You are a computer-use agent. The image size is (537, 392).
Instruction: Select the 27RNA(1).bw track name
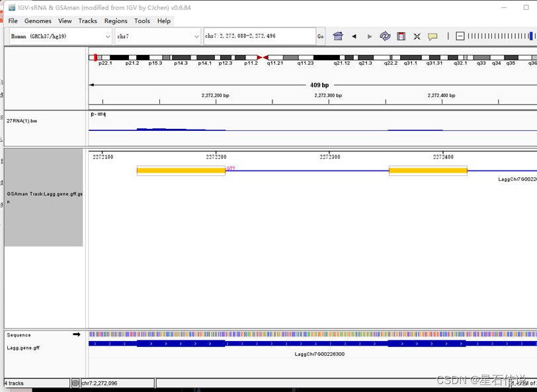pyautogui.click(x=22, y=121)
